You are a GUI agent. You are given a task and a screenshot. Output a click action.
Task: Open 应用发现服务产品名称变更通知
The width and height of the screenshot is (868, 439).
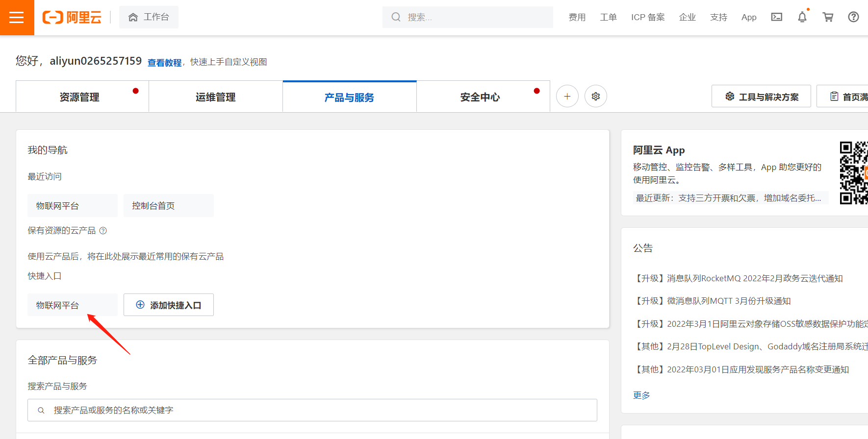(741, 369)
